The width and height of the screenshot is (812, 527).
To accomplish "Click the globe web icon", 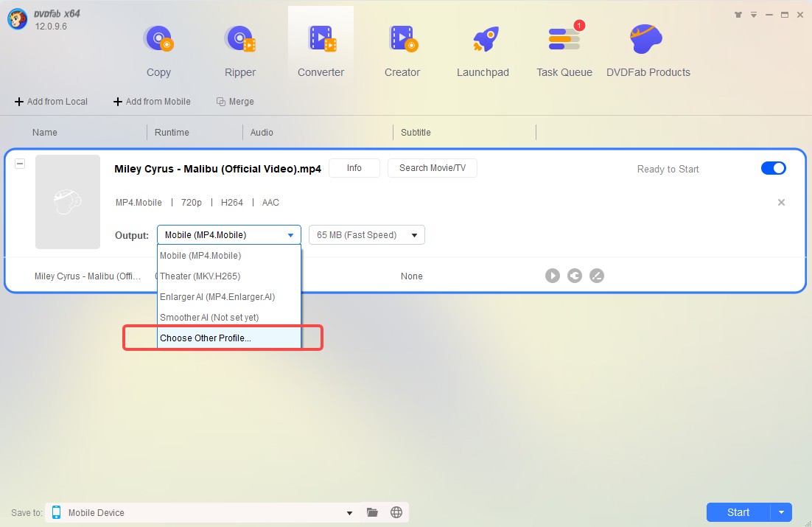I will pos(396,512).
